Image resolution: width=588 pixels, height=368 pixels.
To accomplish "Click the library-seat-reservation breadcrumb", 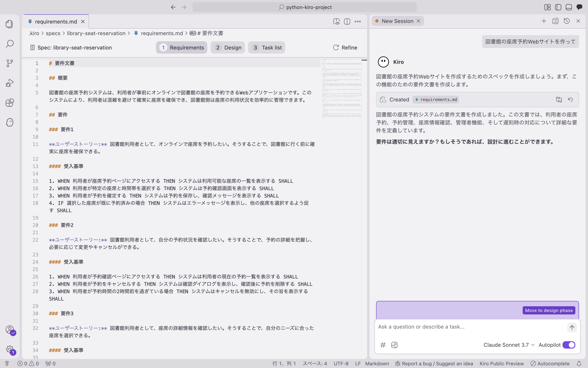I will (x=96, y=33).
